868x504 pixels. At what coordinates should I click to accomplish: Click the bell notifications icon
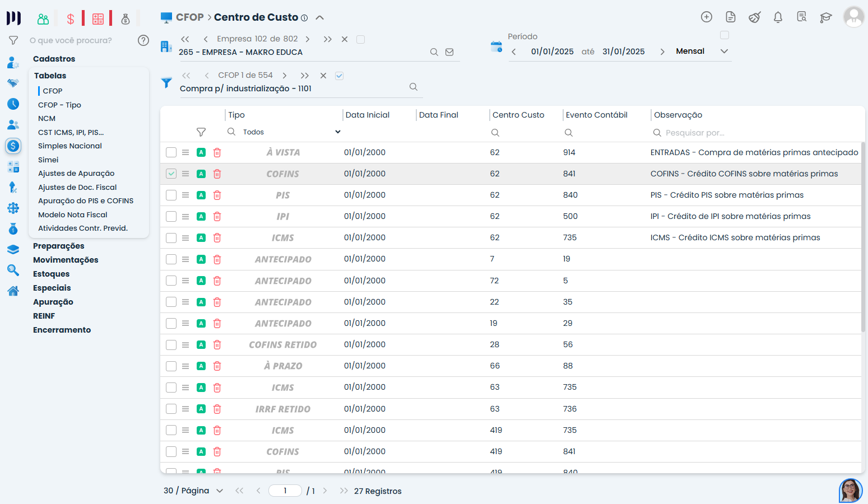click(x=778, y=17)
